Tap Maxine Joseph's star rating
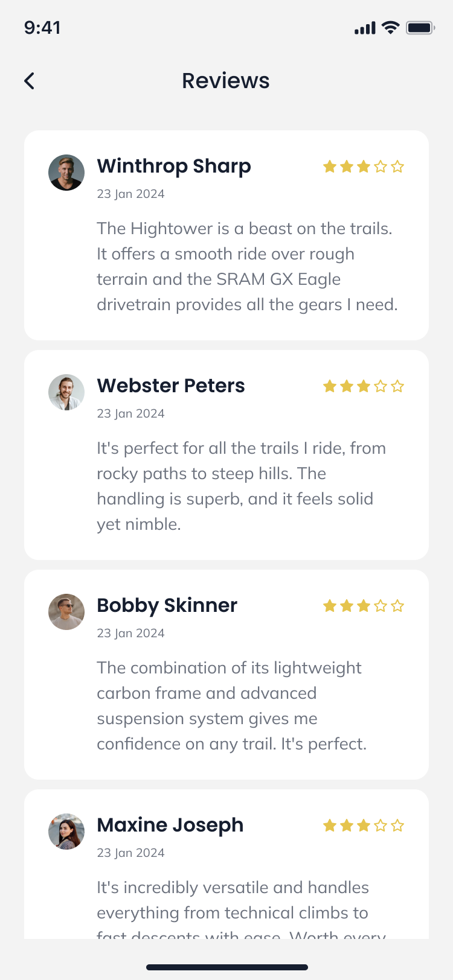 [x=363, y=826]
